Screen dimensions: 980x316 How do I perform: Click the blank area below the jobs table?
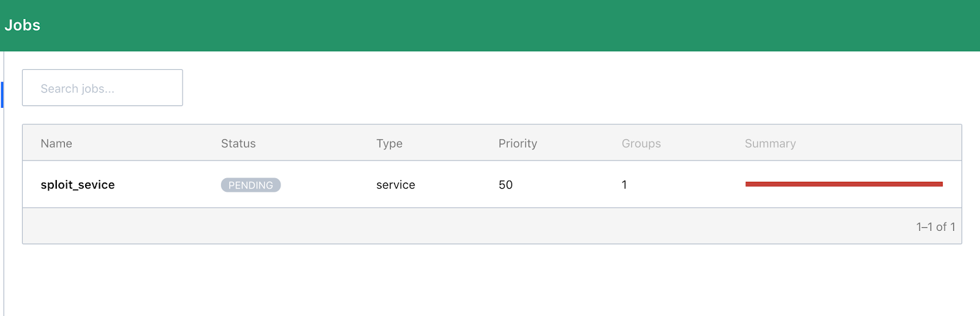(490, 282)
